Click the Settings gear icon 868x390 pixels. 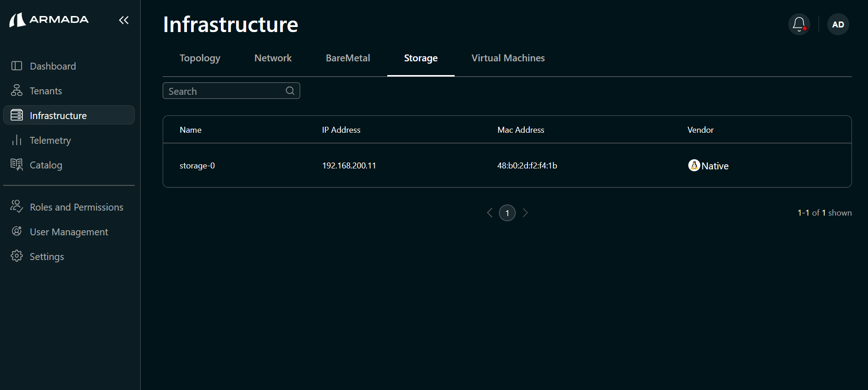tap(16, 256)
